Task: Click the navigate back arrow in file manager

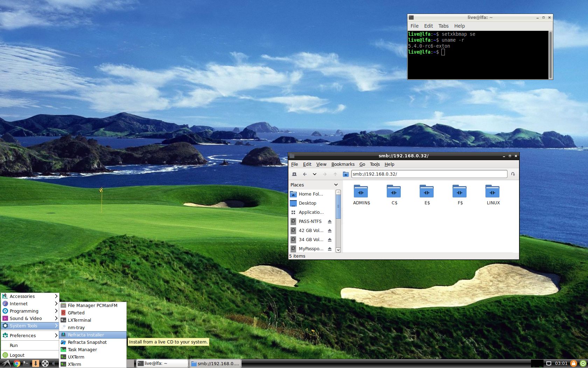Action: 305,174
